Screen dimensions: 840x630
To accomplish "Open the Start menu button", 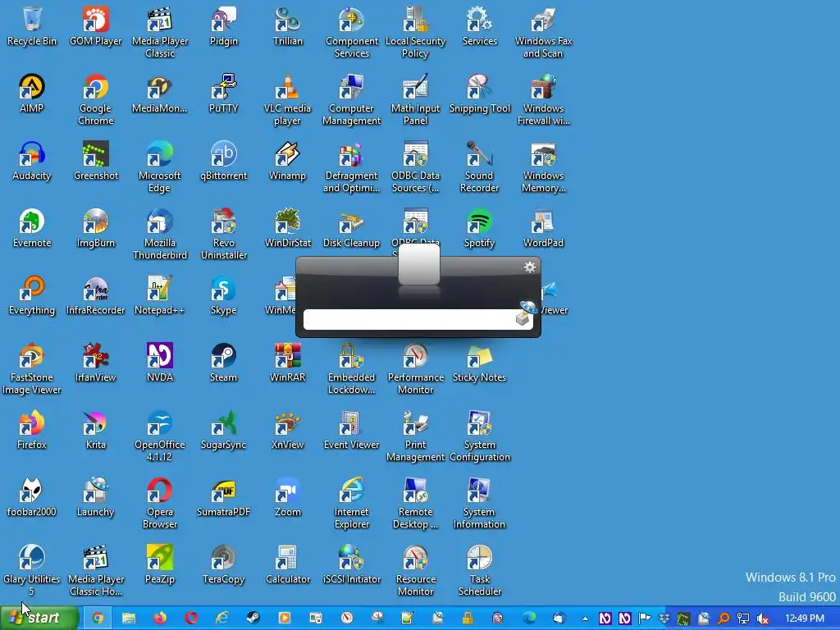I will click(x=39, y=618).
